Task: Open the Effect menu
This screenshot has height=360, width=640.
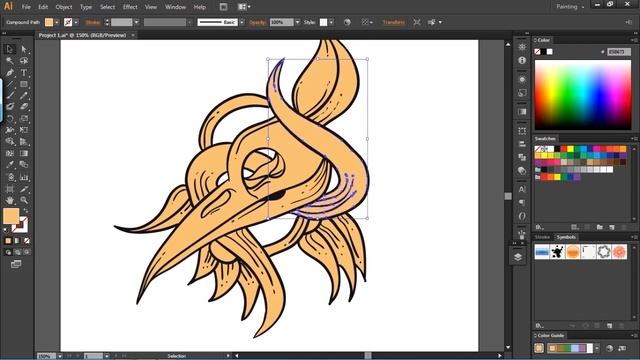Action: tap(130, 7)
